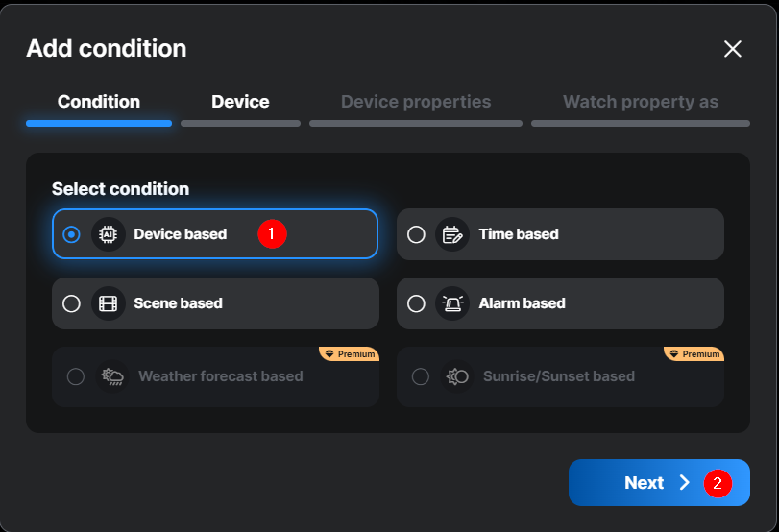Click the Sunrise/Sunset sun icon
779x532 pixels.
click(x=456, y=376)
